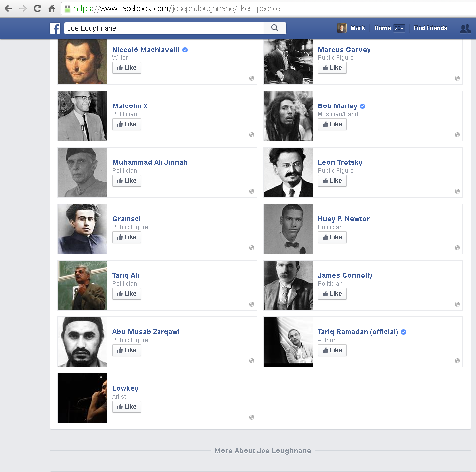This screenshot has height=472, width=476.
Task: Open Find Friends in the top bar
Action: (430, 28)
